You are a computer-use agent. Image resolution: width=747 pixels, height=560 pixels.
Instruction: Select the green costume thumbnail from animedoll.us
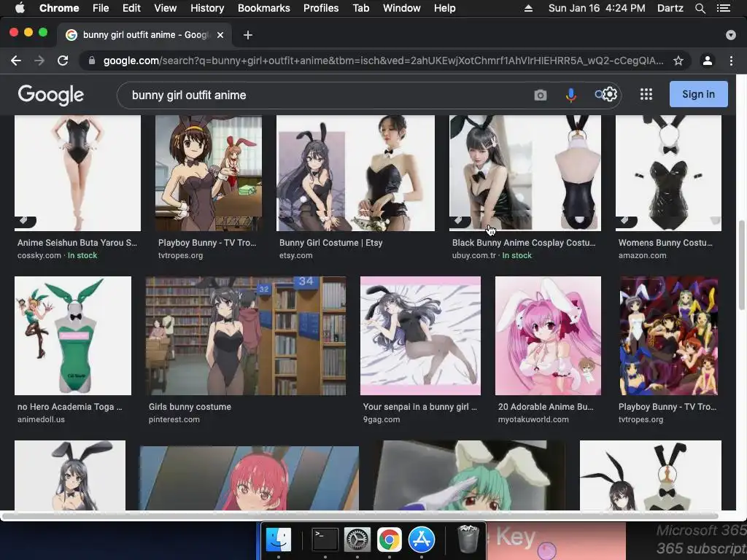[x=73, y=335]
